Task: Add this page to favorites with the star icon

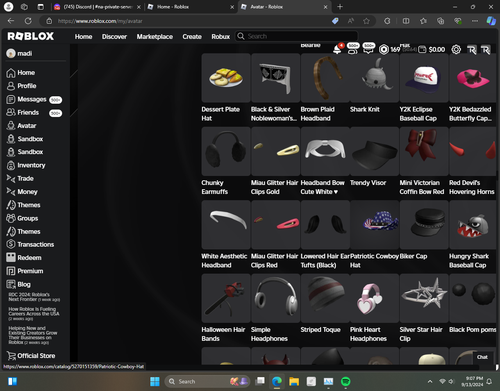Action: pos(366,21)
